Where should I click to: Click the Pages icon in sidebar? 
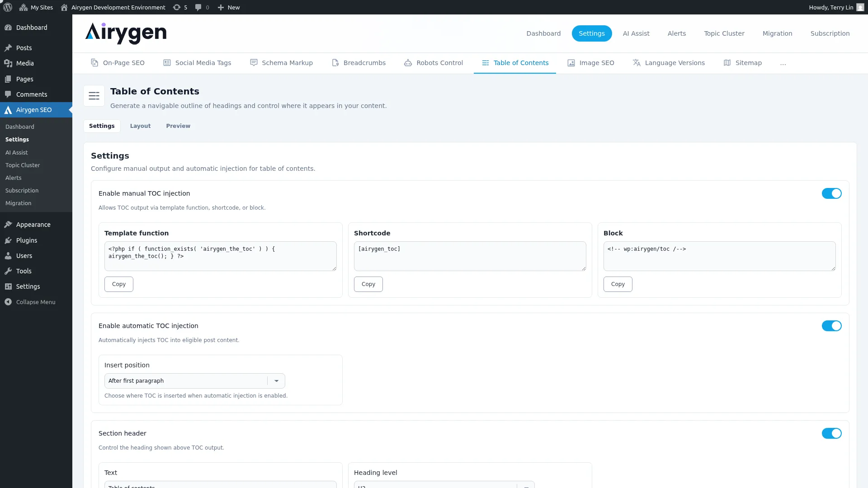pos(8,79)
